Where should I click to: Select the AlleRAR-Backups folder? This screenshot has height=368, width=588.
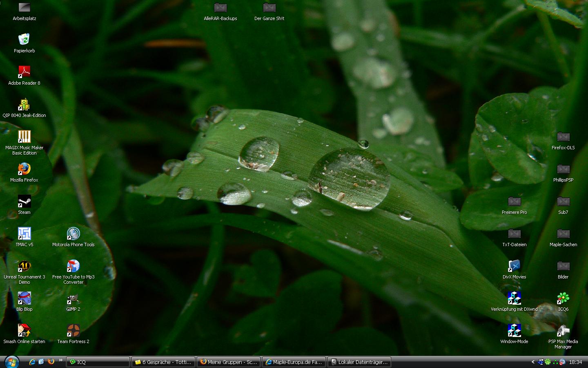(x=220, y=8)
